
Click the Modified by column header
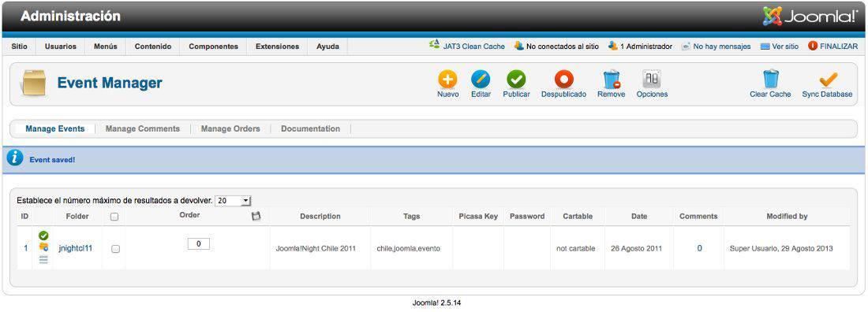pyautogui.click(x=787, y=217)
